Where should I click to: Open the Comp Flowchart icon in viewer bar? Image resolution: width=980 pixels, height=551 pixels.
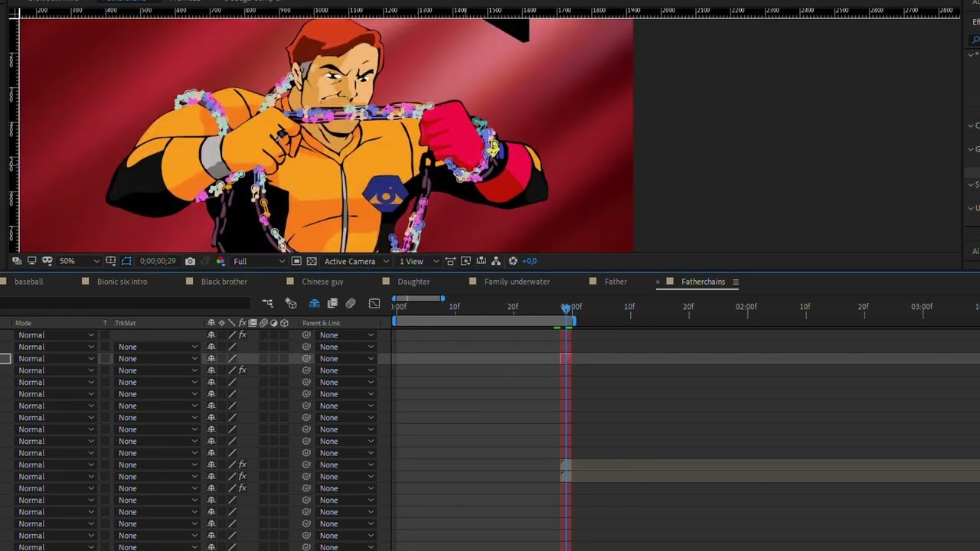496,261
